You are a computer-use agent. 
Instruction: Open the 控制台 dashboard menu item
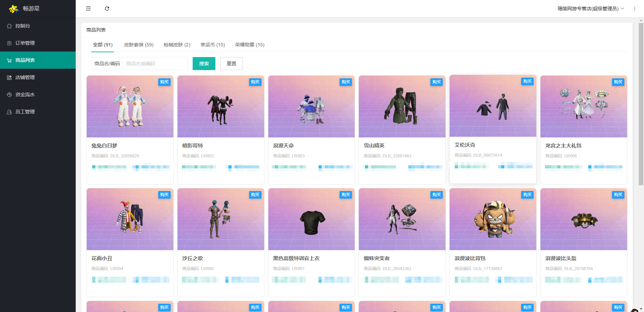click(x=38, y=26)
